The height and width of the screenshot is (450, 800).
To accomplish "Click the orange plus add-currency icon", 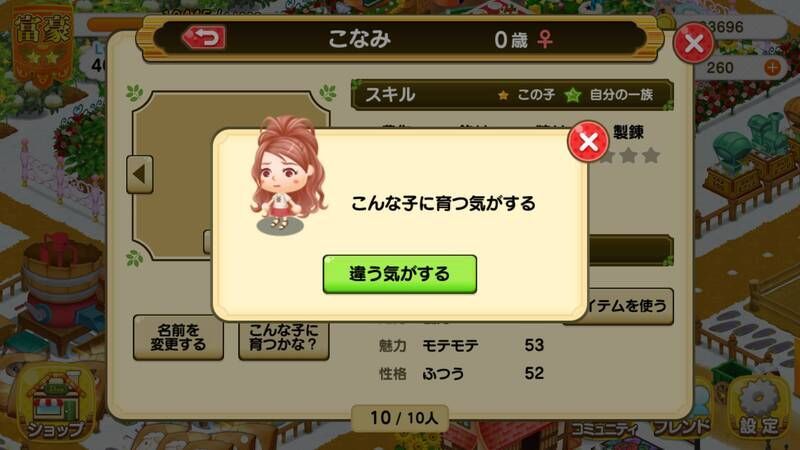I will coord(772,68).
